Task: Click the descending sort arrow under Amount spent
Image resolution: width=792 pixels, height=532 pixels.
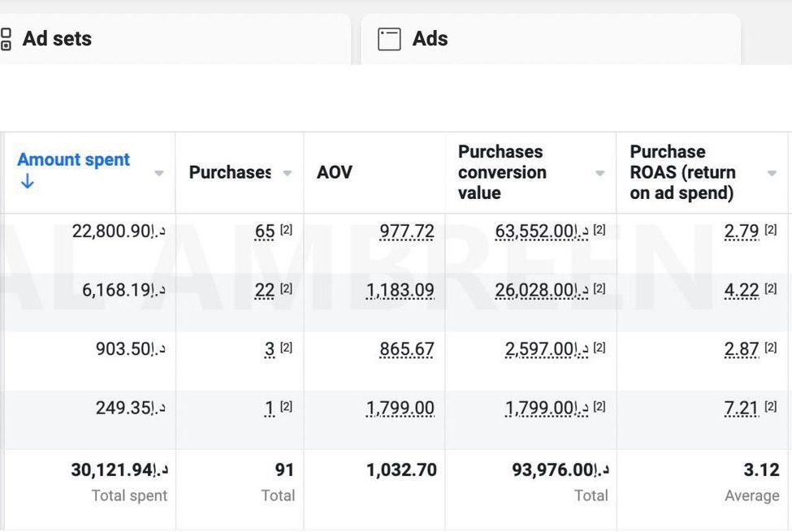Action: point(28,182)
